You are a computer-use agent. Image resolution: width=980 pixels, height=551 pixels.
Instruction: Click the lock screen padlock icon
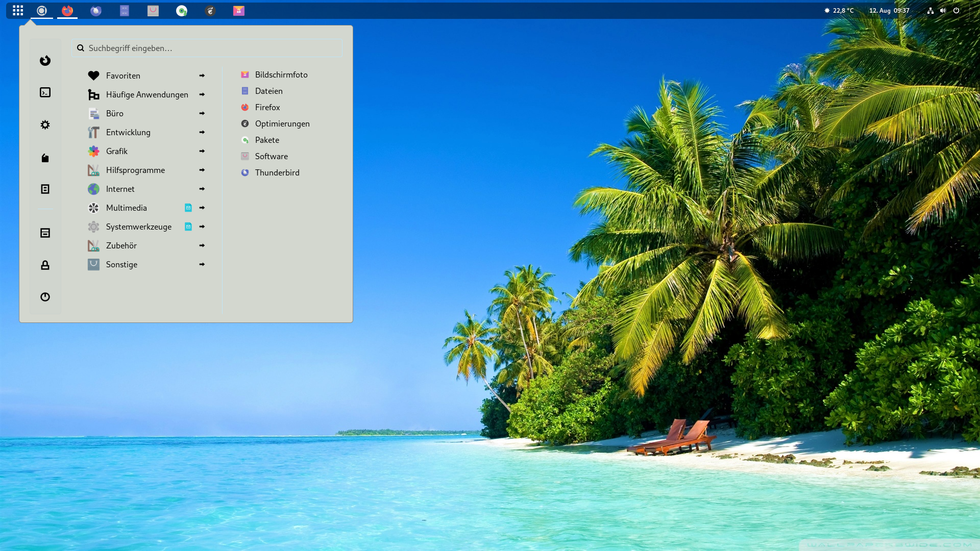click(x=45, y=265)
